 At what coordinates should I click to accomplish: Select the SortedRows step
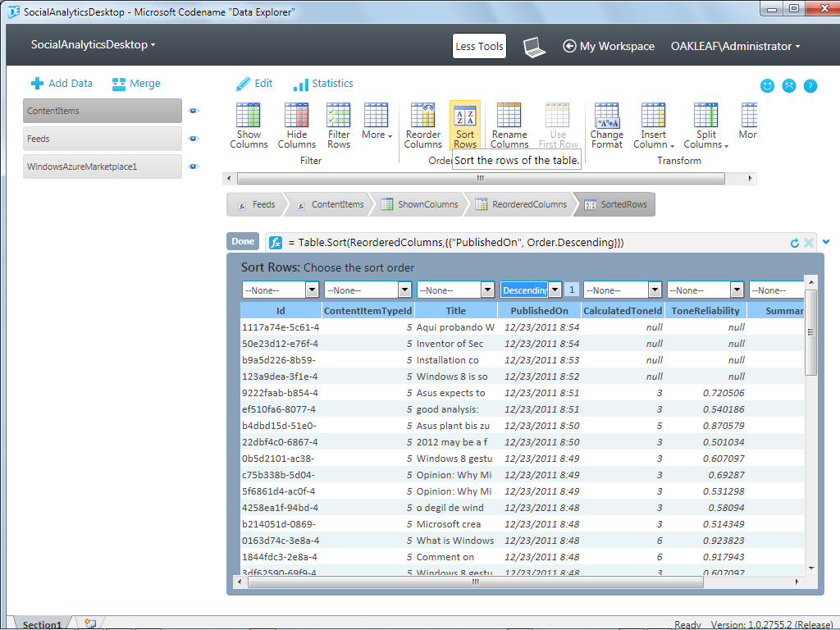pyautogui.click(x=615, y=204)
